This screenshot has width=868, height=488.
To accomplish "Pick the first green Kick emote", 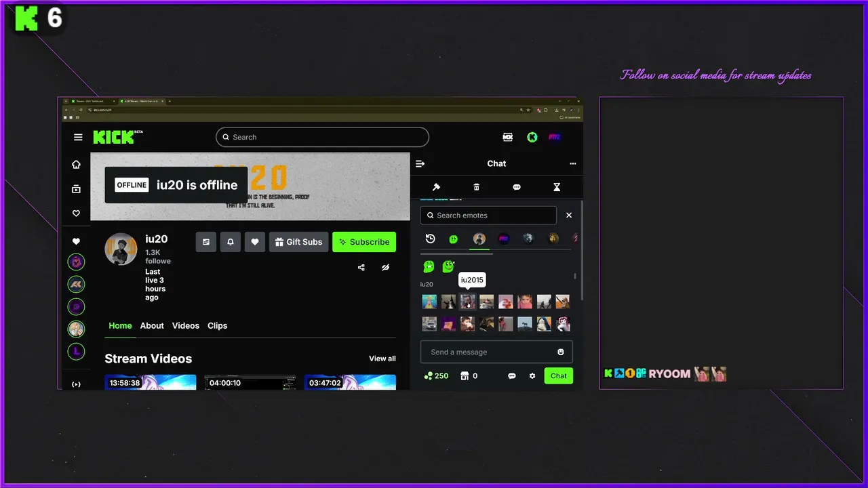I will [x=429, y=266].
